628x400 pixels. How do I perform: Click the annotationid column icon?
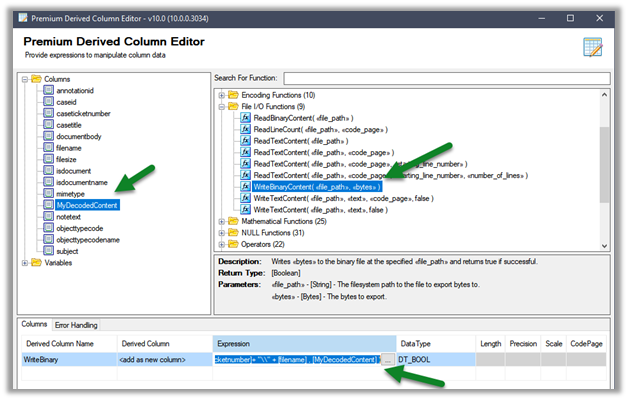coord(48,89)
